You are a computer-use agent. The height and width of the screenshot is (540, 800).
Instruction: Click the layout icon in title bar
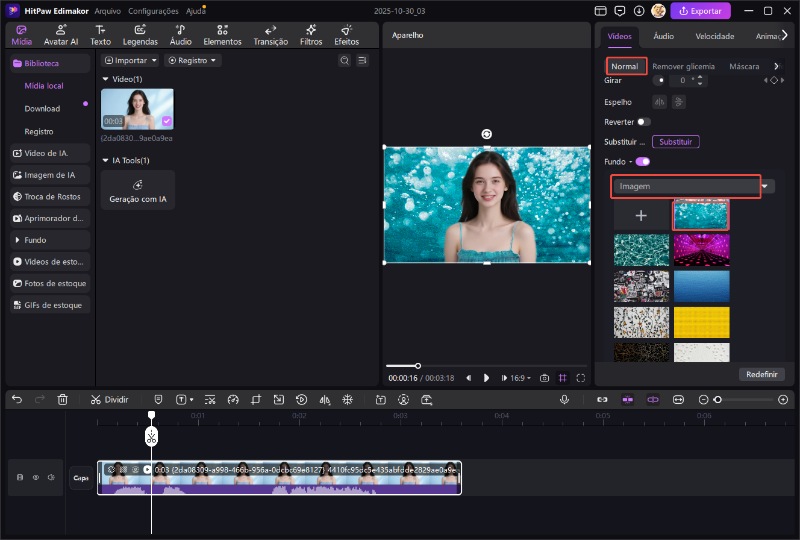(601, 11)
